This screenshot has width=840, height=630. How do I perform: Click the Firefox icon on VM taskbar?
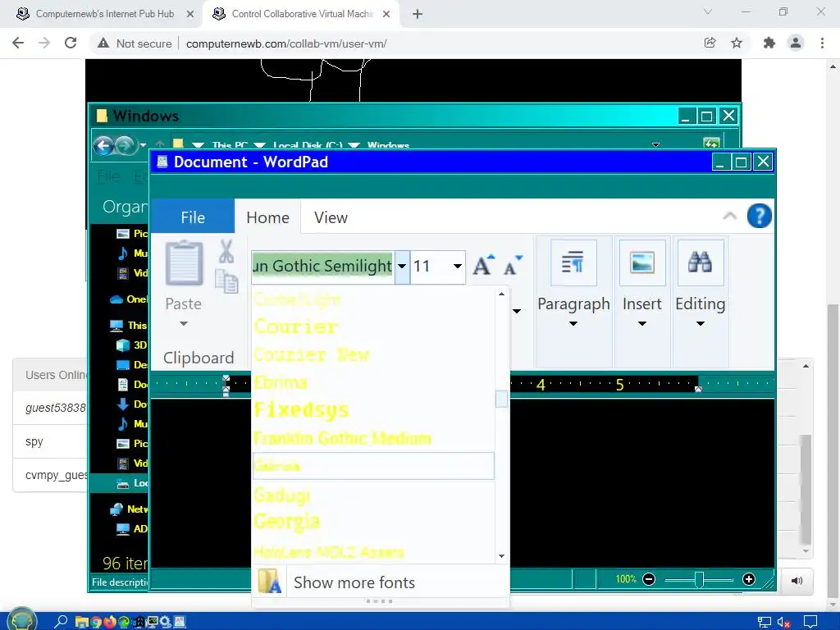[110, 622]
